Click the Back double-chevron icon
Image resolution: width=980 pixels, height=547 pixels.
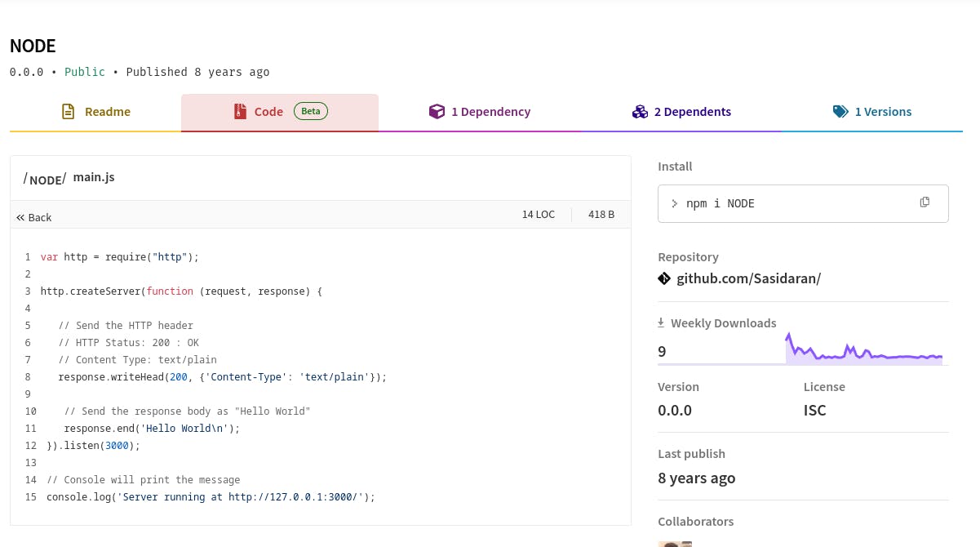pos(20,218)
